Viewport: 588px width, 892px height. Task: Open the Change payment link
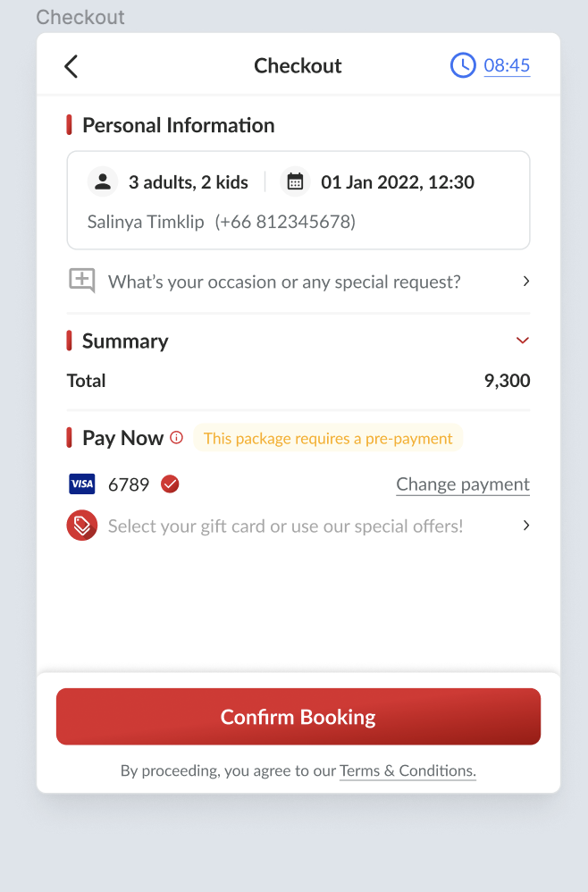click(463, 484)
